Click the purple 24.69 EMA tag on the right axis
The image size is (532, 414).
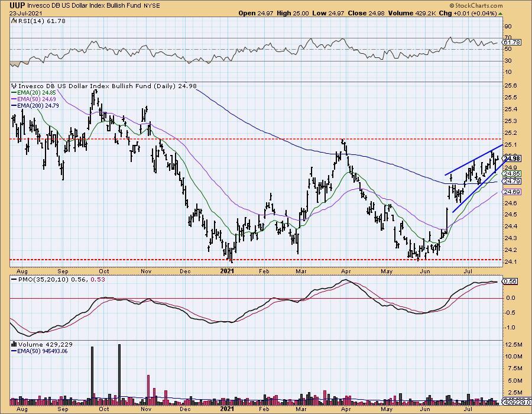[x=511, y=192]
